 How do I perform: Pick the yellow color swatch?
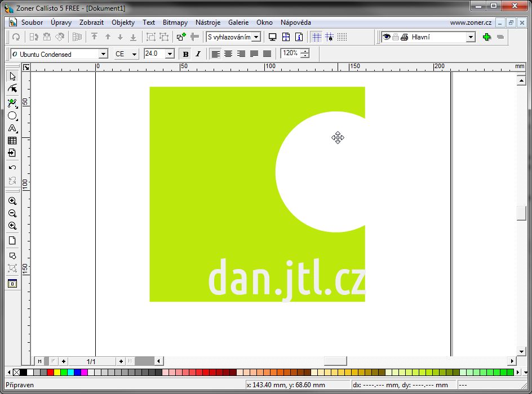click(57, 372)
